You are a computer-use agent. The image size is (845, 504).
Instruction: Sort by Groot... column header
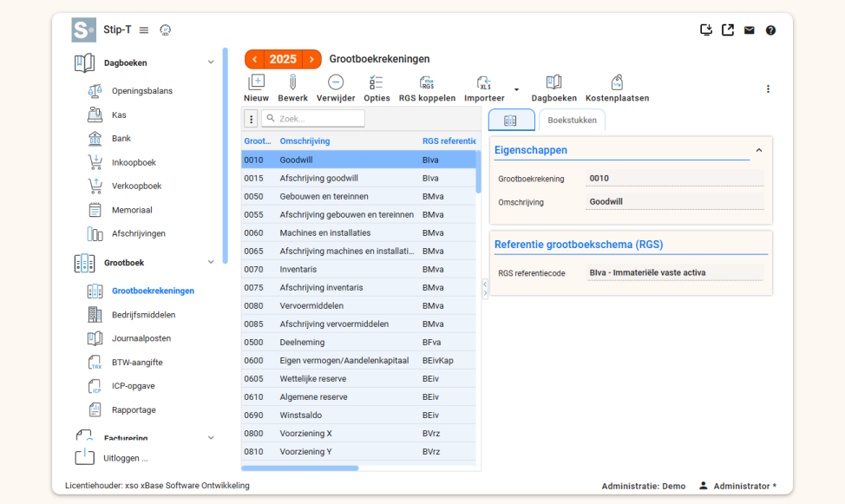click(x=258, y=141)
